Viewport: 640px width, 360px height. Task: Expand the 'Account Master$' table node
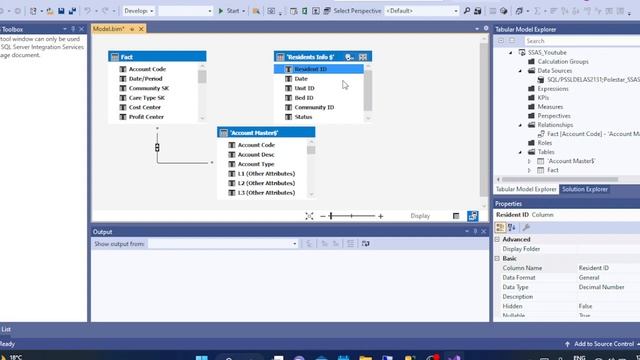[530, 161]
